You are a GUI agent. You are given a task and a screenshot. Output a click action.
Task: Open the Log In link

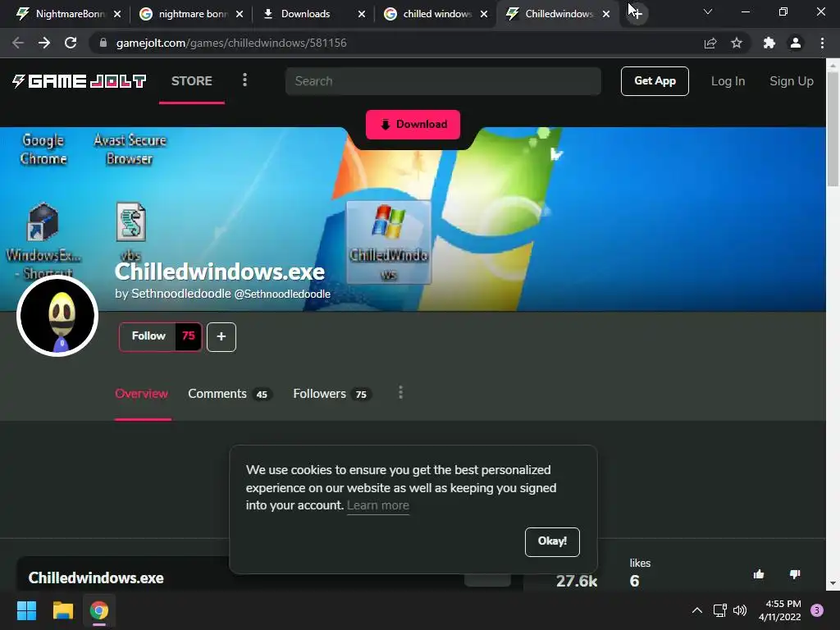coord(728,81)
